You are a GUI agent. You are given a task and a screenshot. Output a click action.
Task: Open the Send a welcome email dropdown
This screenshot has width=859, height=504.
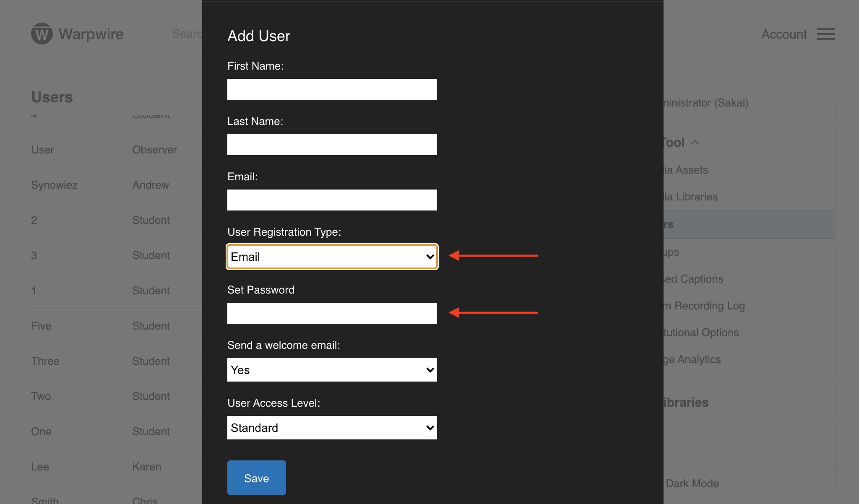coord(332,370)
